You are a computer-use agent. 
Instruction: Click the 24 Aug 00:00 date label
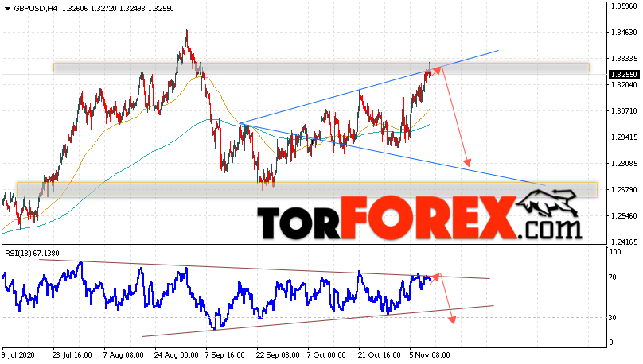(177, 354)
